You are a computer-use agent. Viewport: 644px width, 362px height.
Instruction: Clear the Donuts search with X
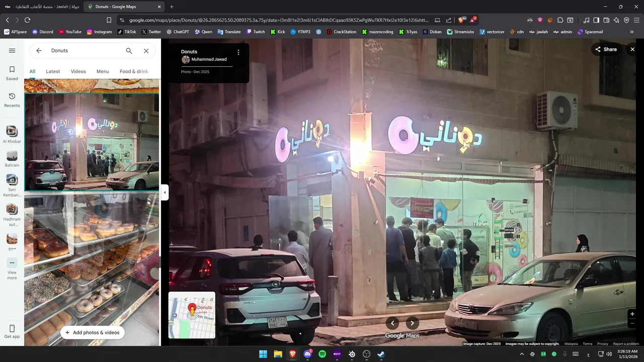click(x=146, y=51)
